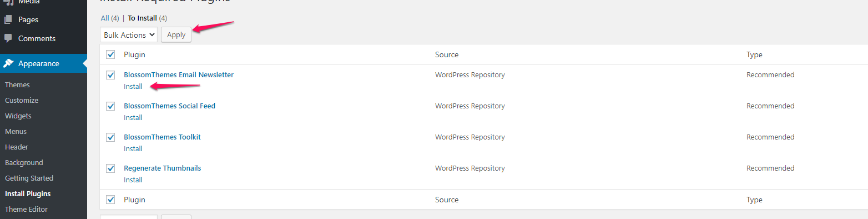
Task: Uncheck the BlossomThemes Social Feed checkbox
Action: coord(110,106)
